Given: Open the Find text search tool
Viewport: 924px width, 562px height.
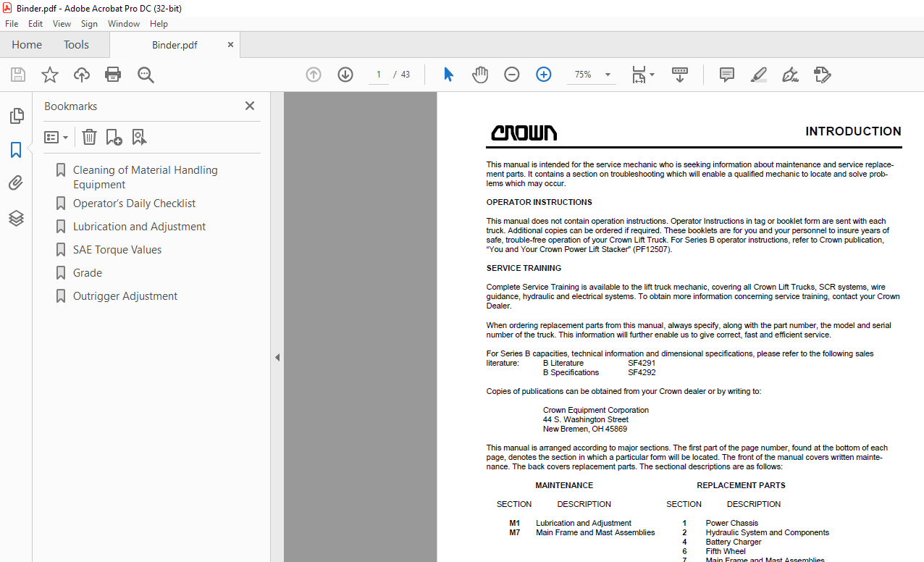Looking at the screenshot, I should point(146,75).
